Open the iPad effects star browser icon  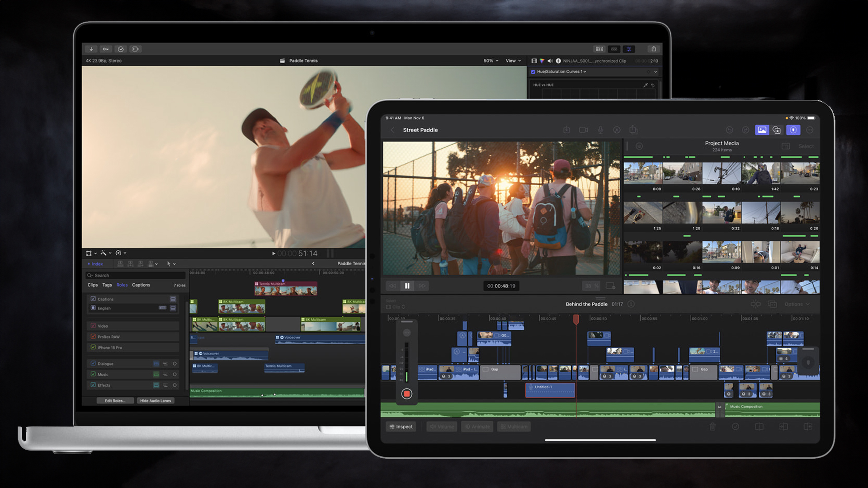(777, 130)
